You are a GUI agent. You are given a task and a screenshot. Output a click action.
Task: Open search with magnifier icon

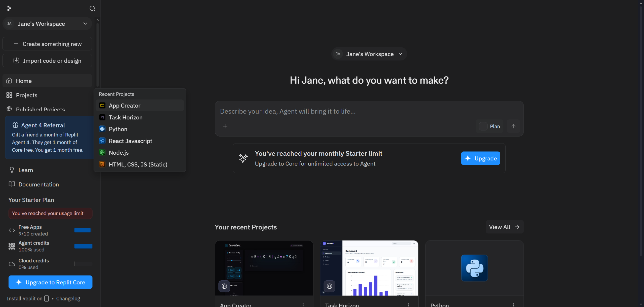coord(92,9)
